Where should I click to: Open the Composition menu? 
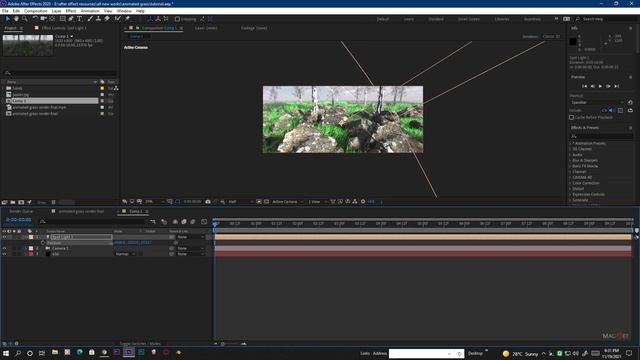[36, 11]
